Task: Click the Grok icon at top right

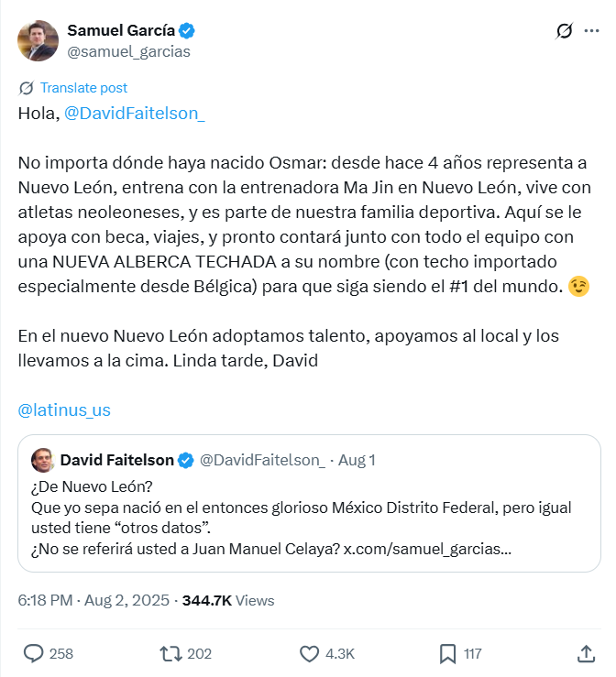Action: click(x=565, y=31)
